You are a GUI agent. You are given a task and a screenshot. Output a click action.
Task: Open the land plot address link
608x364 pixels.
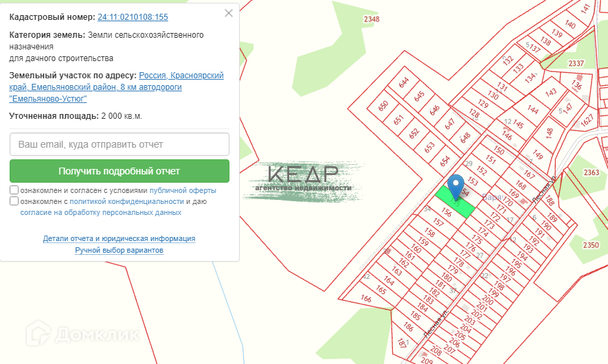(x=116, y=87)
